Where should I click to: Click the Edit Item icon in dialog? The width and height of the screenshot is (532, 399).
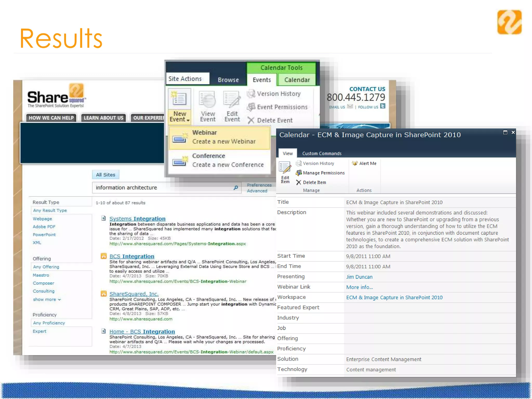click(285, 168)
